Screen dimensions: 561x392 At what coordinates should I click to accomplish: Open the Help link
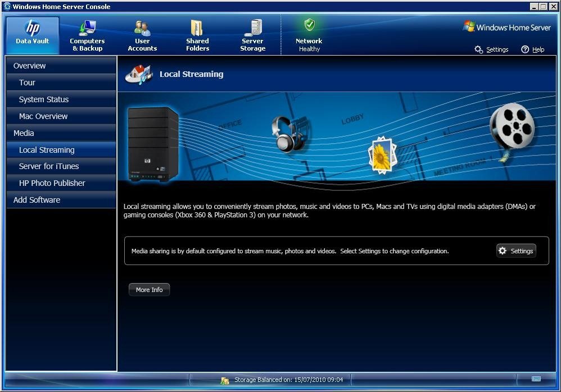(538, 49)
